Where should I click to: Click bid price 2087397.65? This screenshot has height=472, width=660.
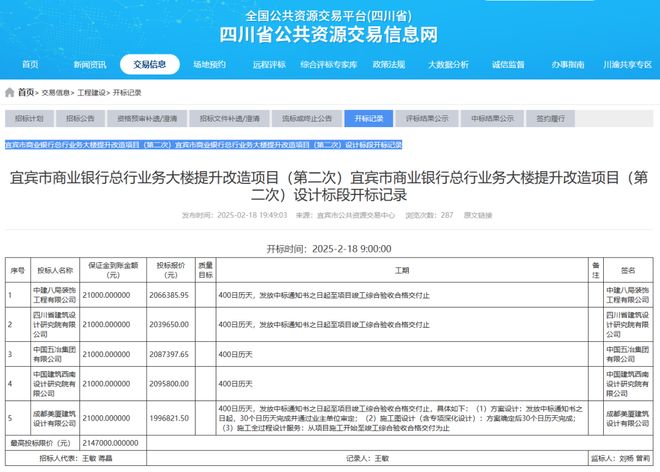[169, 354]
